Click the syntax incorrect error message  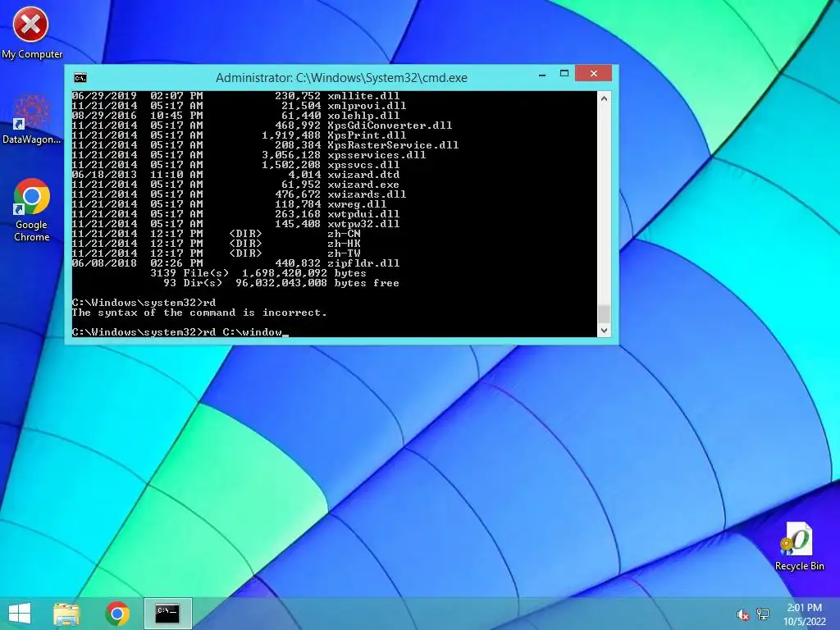[x=199, y=313]
